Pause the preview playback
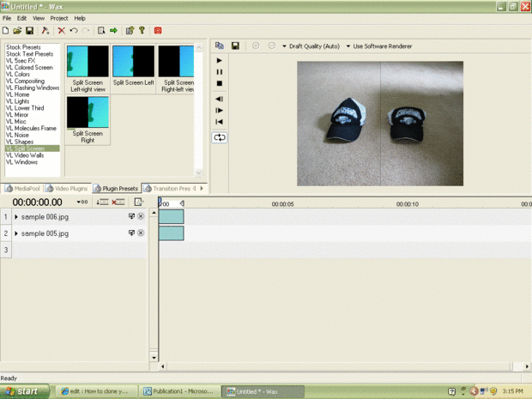 coord(219,72)
